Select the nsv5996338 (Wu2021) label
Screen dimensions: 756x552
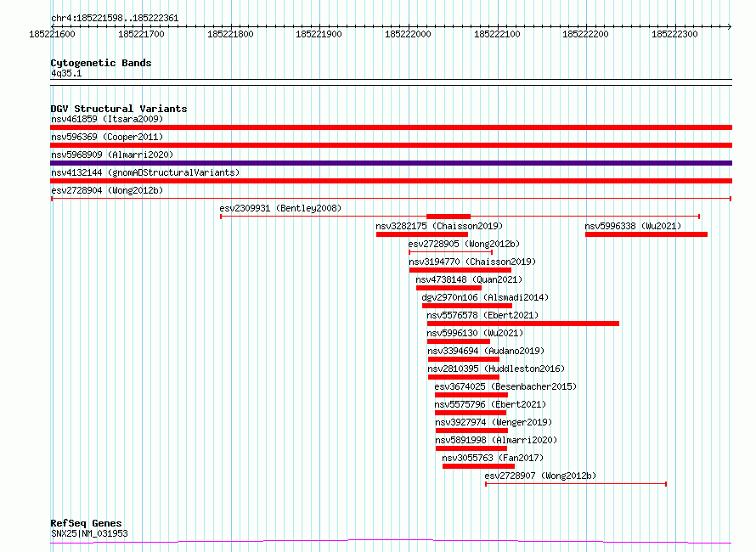coord(633,226)
